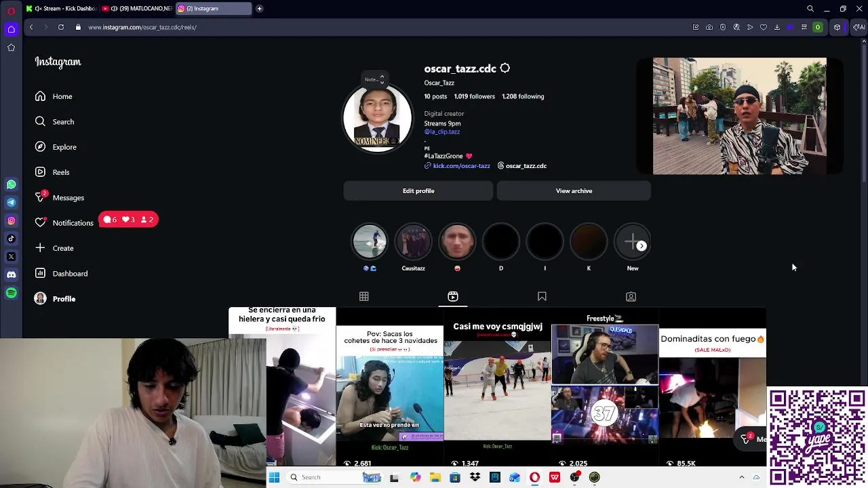
Task: Go back in browser
Action: tap(31, 27)
